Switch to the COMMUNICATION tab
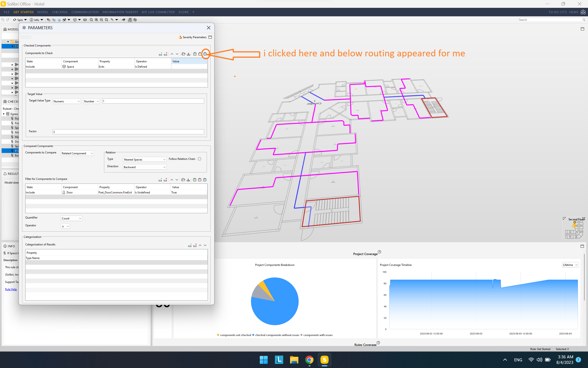 point(85,12)
